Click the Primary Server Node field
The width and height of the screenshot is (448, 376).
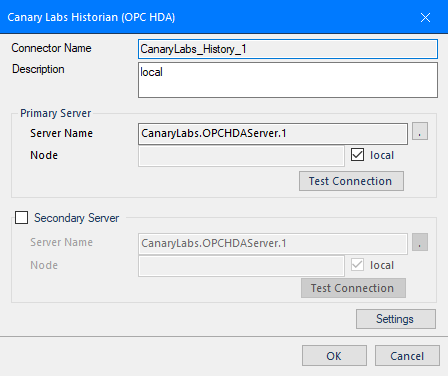tap(241, 156)
